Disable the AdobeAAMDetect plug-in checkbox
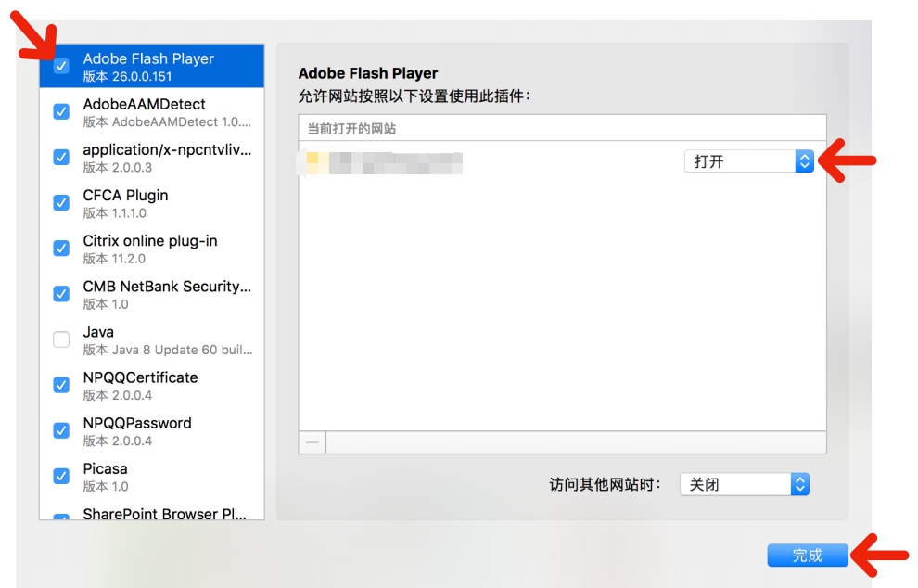The height and width of the screenshot is (588, 918). click(x=61, y=111)
